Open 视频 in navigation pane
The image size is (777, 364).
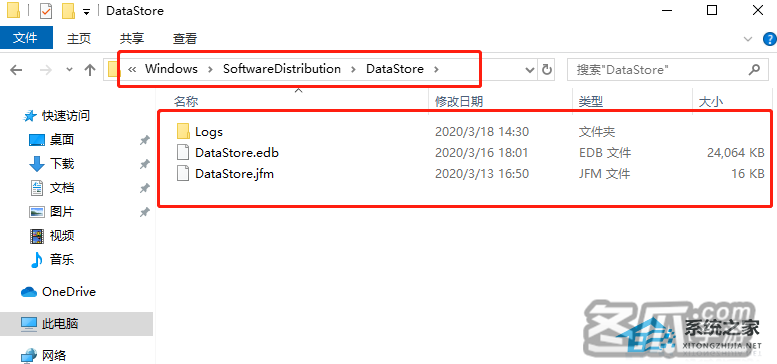click(62, 236)
